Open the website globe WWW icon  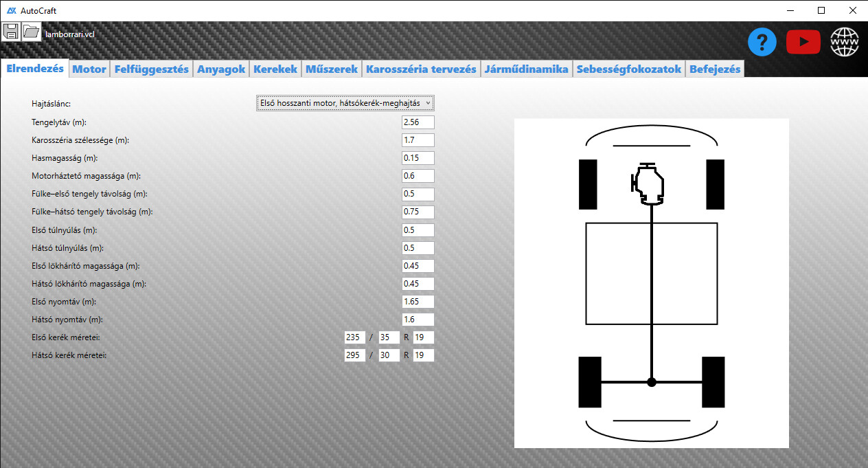[845, 43]
